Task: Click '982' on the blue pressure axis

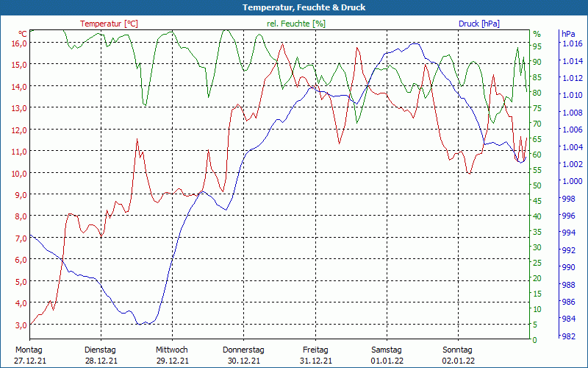Action: pos(568,336)
